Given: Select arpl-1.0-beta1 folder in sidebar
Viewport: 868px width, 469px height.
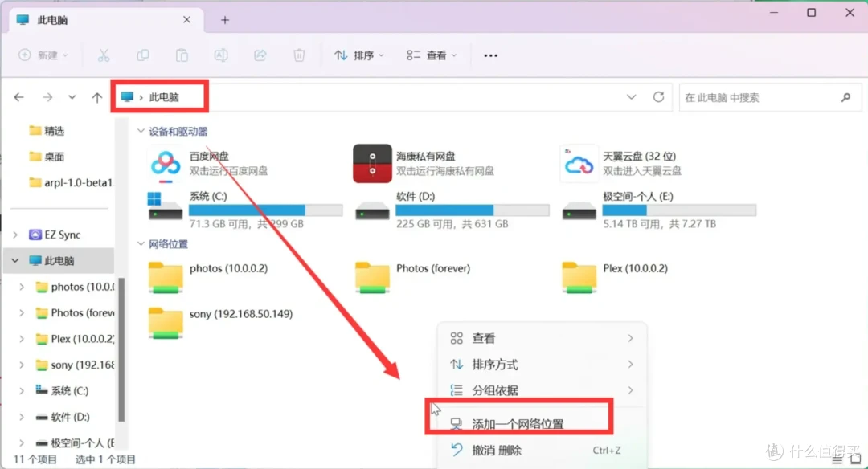Looking at the screenshot, I should (x=71, y=182).
